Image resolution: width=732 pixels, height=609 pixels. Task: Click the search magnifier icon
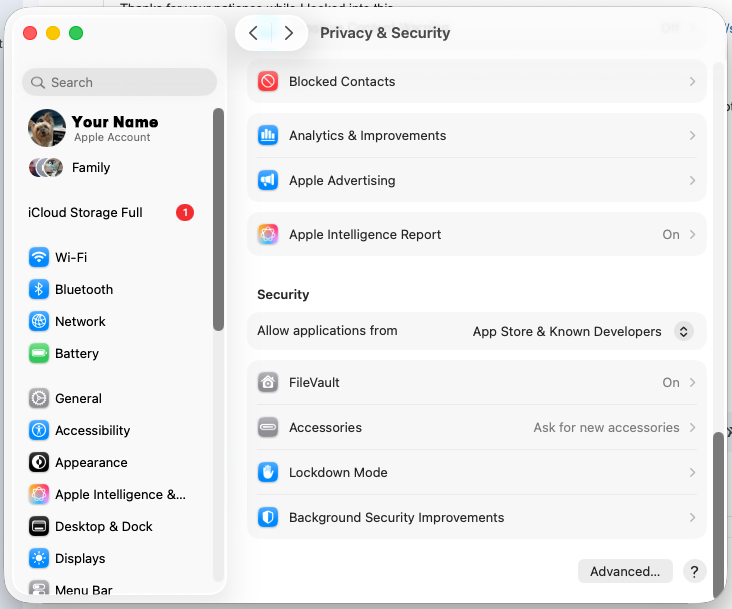[x=38, y=83]
